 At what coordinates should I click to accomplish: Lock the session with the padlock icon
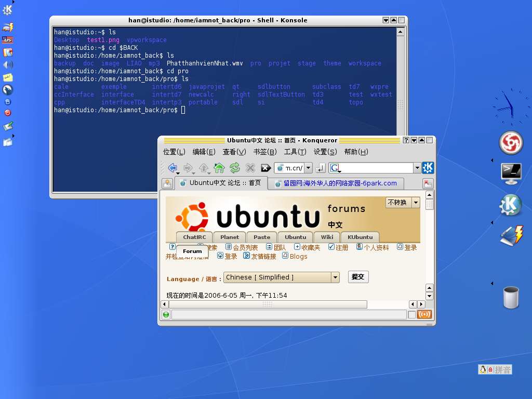point(8,102)
